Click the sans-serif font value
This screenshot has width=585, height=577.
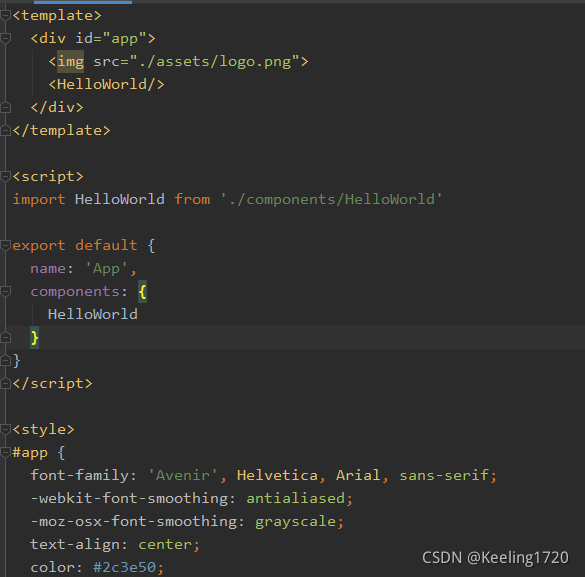[x=444, y=476]
